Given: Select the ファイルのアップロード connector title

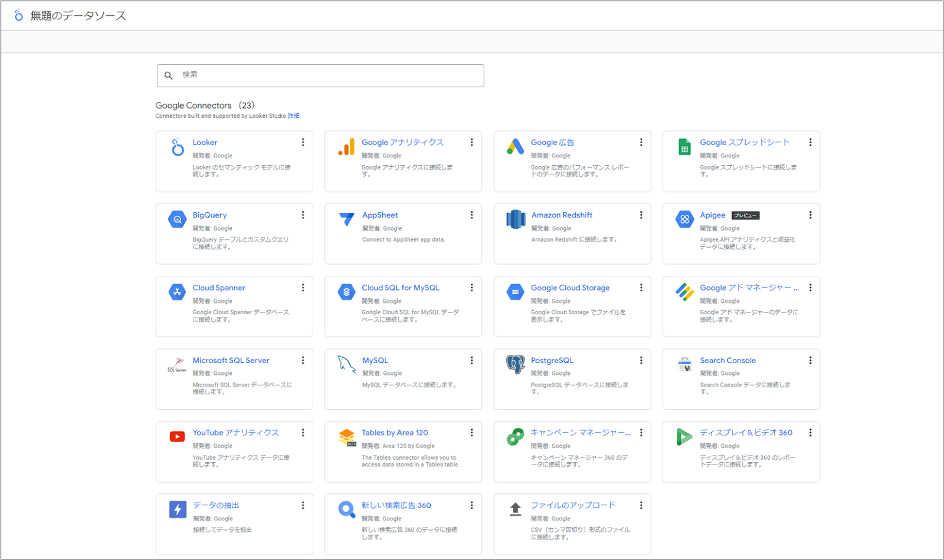Looking at the screenshot, I should click(x=573, y=505).
